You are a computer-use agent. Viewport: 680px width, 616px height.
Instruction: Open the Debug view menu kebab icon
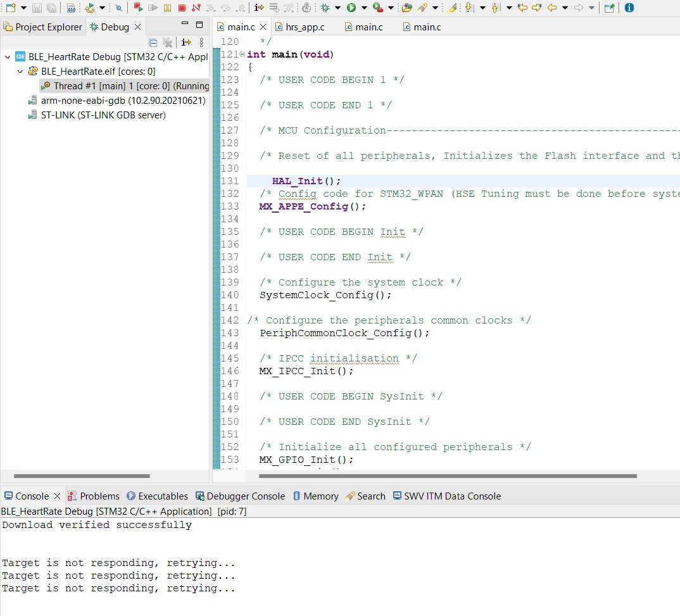[201, 42]
